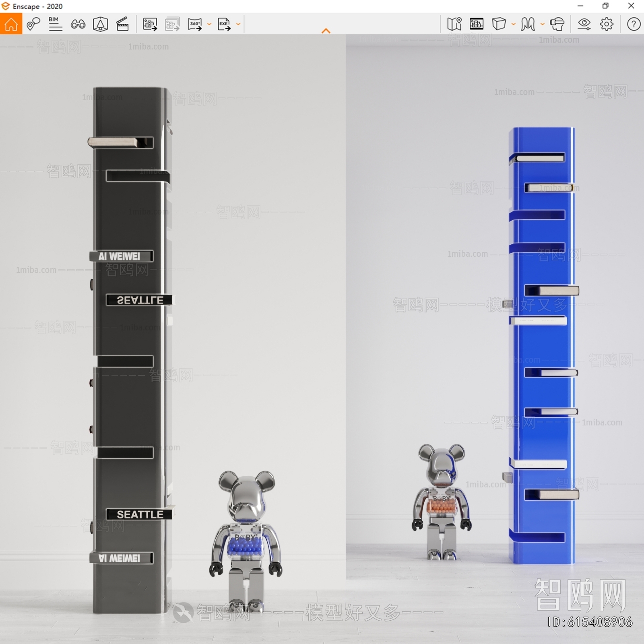Click the cube projection mode icon

[499, 24]
